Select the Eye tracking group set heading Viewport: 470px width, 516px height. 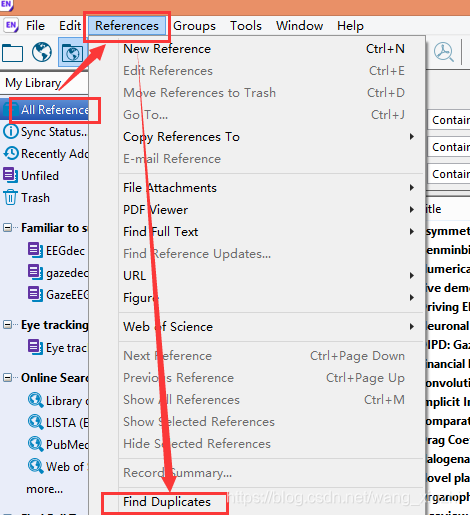click(55, 325)
